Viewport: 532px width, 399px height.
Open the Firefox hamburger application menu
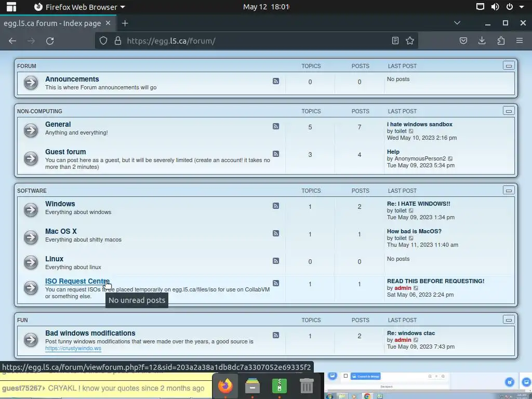[x=520, y=41]
